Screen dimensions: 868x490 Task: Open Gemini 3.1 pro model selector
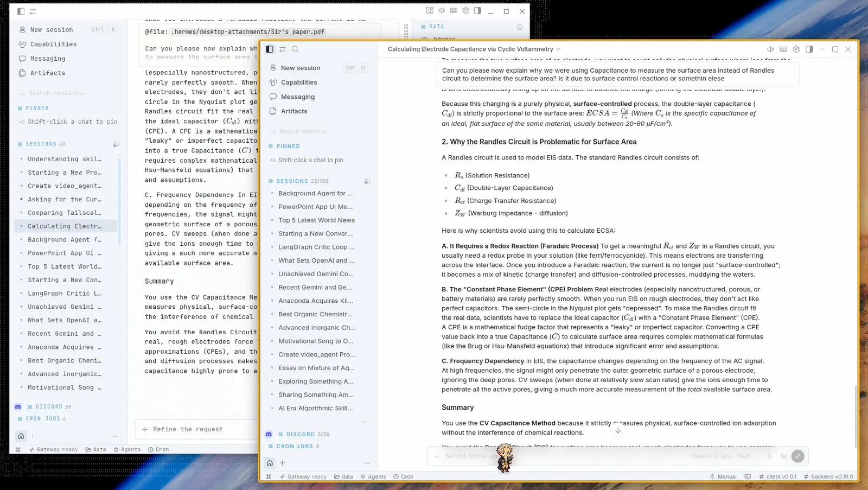720,456
